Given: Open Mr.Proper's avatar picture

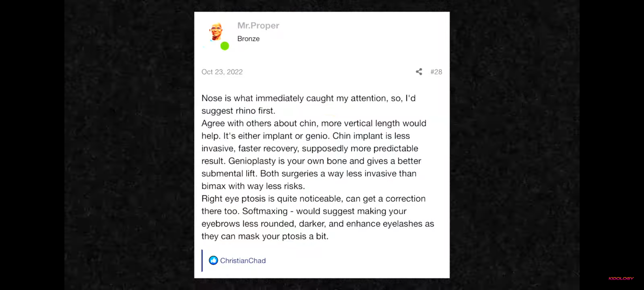Looking at the screenshot, I should (217, 32).
